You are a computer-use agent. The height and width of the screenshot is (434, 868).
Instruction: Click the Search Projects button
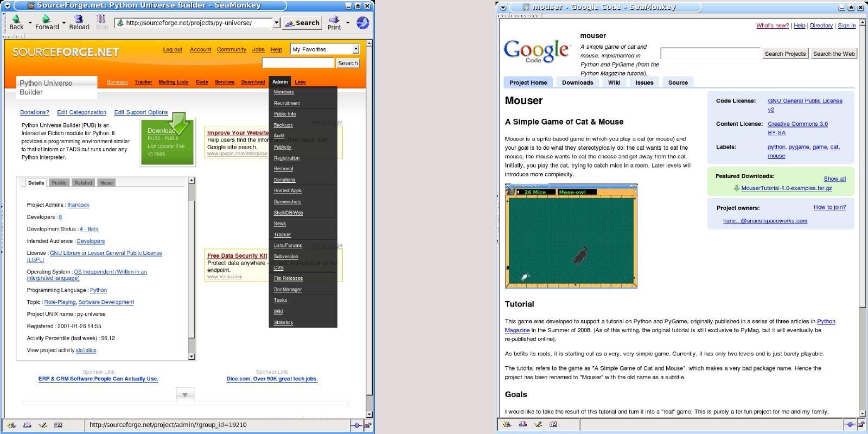tap(785, 54)
